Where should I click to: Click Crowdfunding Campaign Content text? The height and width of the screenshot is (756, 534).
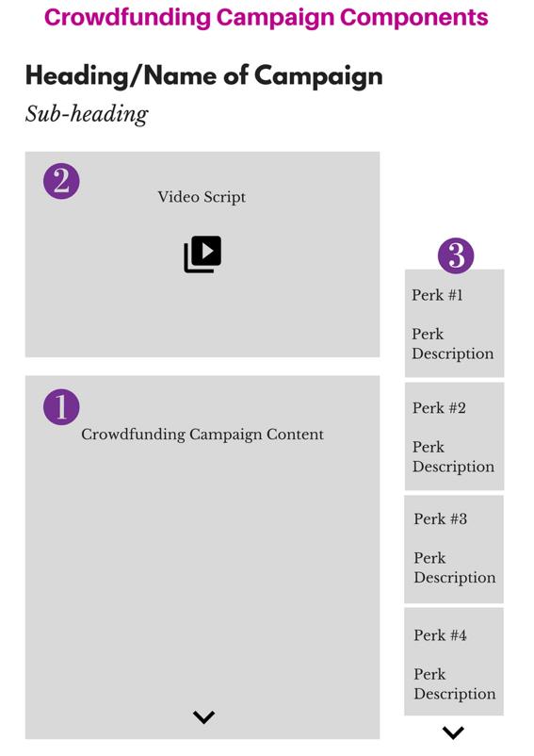click(x=202, y=435)
